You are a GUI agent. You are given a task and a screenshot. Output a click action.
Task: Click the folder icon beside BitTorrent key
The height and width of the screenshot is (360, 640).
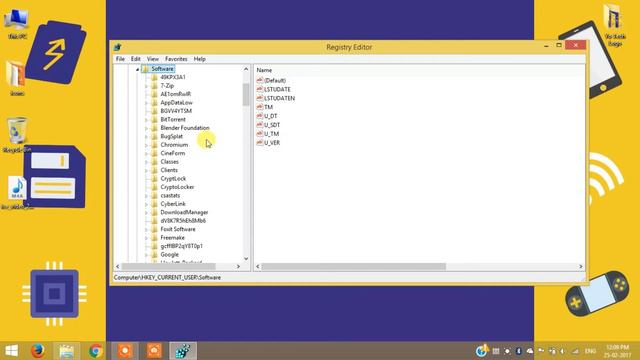[x=154, y=120]
